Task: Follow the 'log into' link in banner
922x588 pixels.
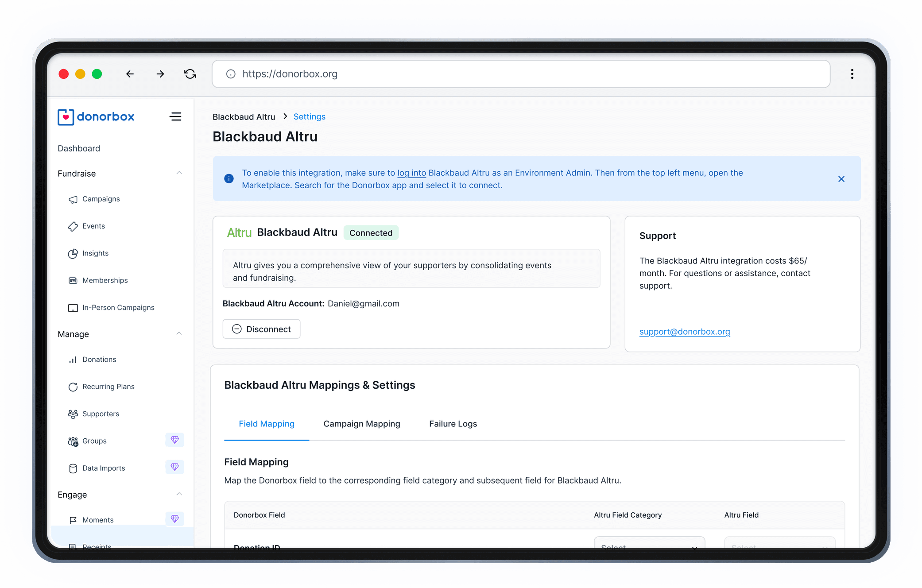Action: click(x=411, y=173)
